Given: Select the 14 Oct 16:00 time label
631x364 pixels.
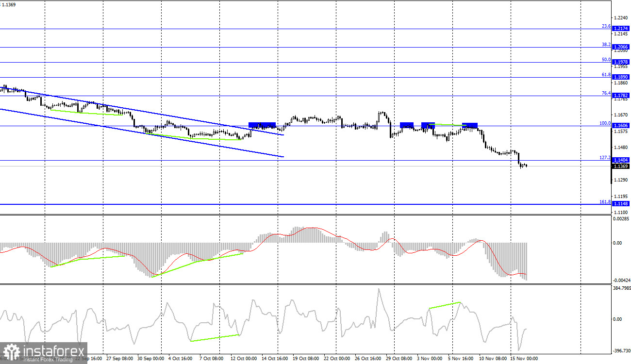Looking at the screenshot, I should click(x=275, y=359).
